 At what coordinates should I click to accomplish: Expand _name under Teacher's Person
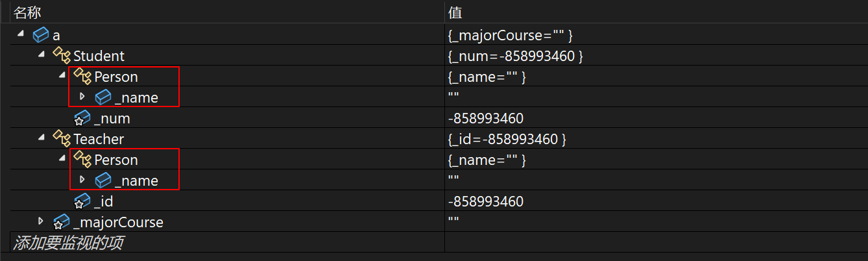click(82, 180)
